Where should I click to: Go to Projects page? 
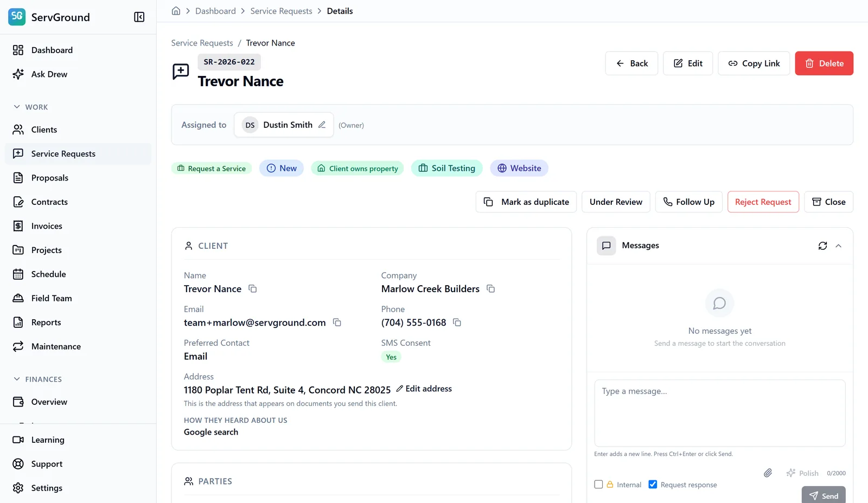point(78,250)
